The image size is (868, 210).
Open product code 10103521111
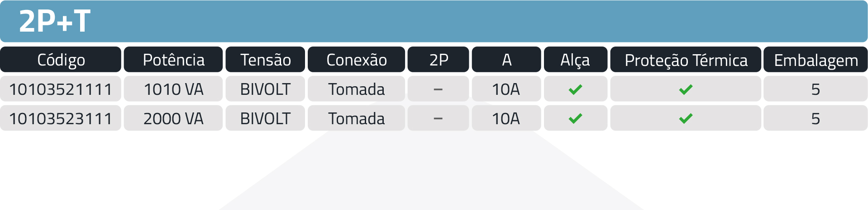click(x=61, y=89)
